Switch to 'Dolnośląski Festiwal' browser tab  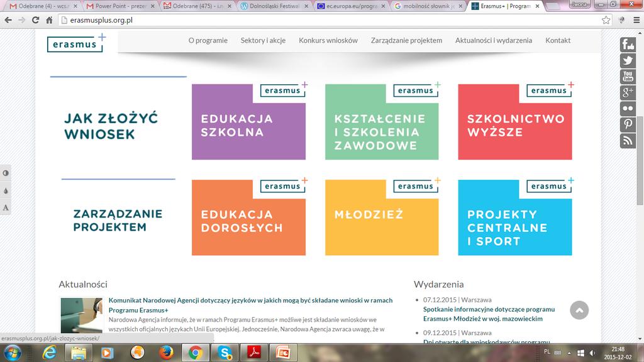pos(274,6)
